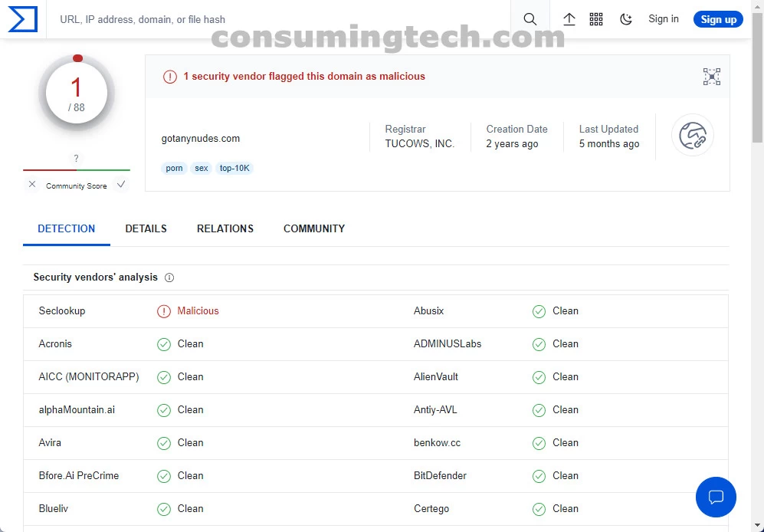Open the apps grid icon

pyautogui.click(x=596, y=19)
